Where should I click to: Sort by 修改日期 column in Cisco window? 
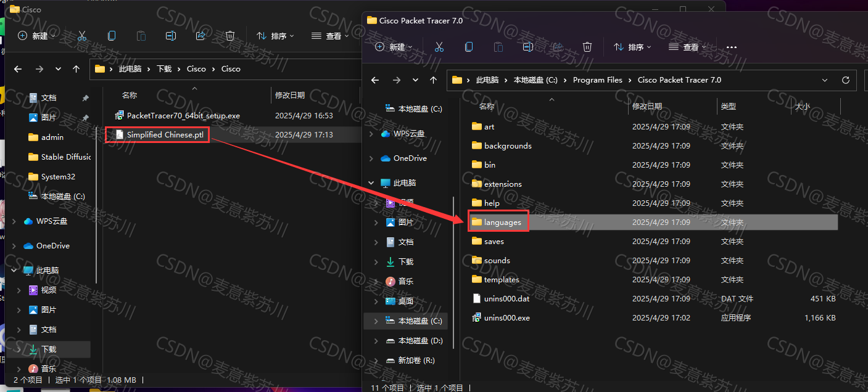coord(290,96)
